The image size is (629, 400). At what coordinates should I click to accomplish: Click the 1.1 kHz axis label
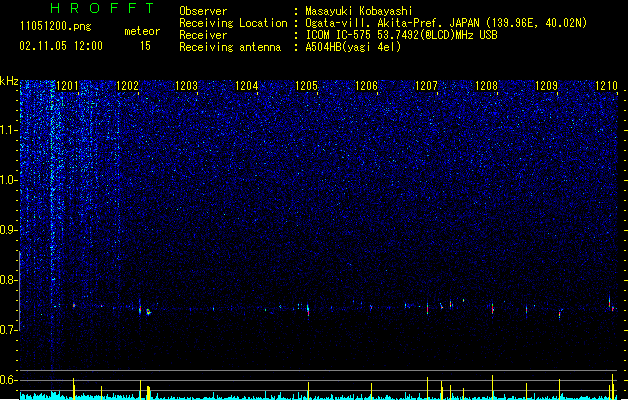click(x=8, y=130)
